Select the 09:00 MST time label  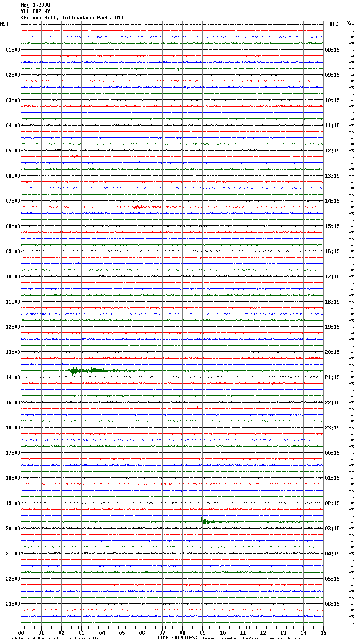[x=13, y=251]
